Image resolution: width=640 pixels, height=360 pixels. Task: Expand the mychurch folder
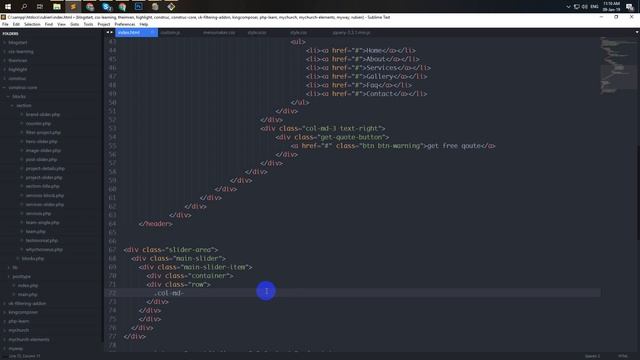pos(18,330)
